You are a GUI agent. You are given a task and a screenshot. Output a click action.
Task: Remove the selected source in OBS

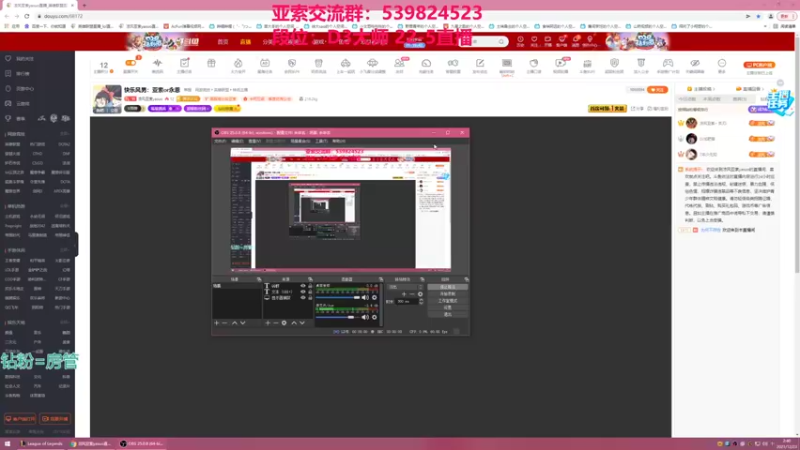pos(276,323)
